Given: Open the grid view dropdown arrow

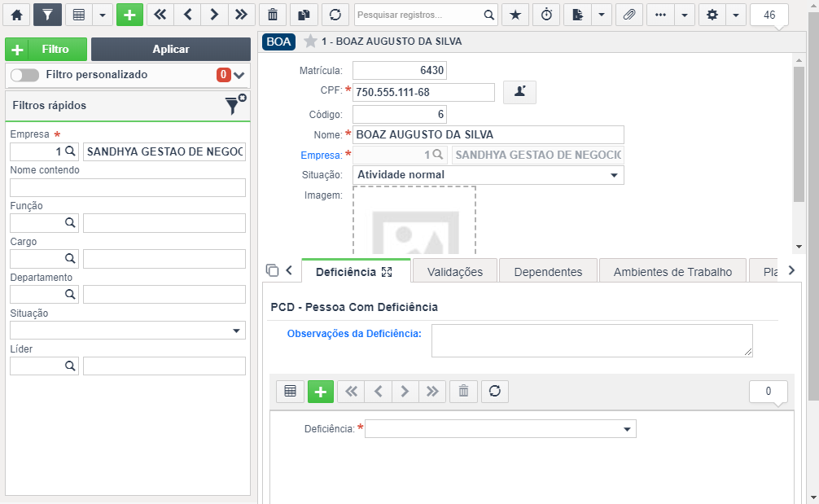Looking at the screenshot, I should [103, 15].
